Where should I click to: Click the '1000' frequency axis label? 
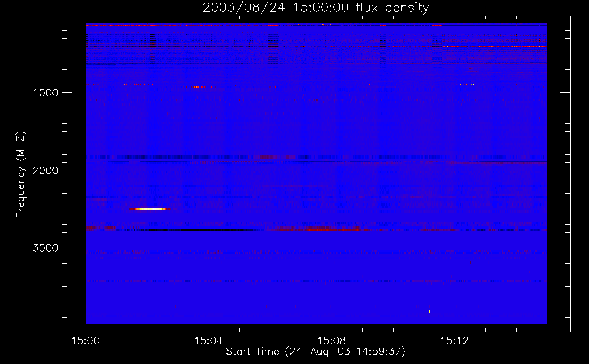(x=46, y=93)
